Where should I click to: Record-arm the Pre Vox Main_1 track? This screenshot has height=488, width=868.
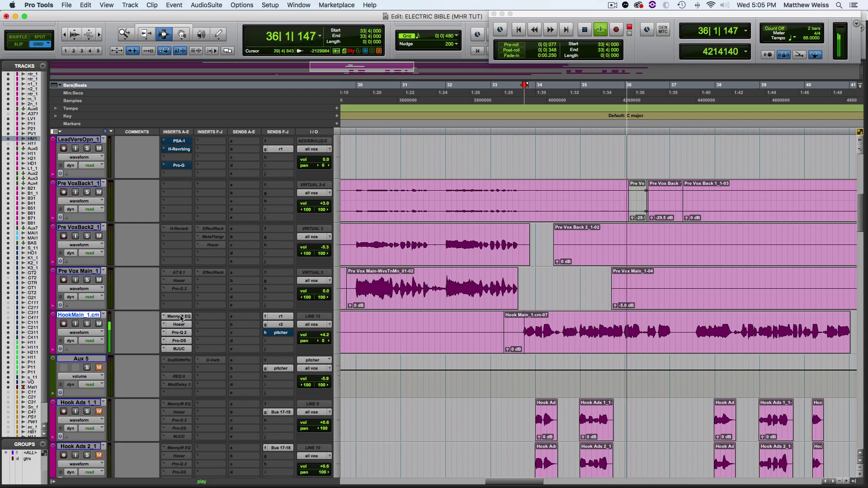(64, 280)
